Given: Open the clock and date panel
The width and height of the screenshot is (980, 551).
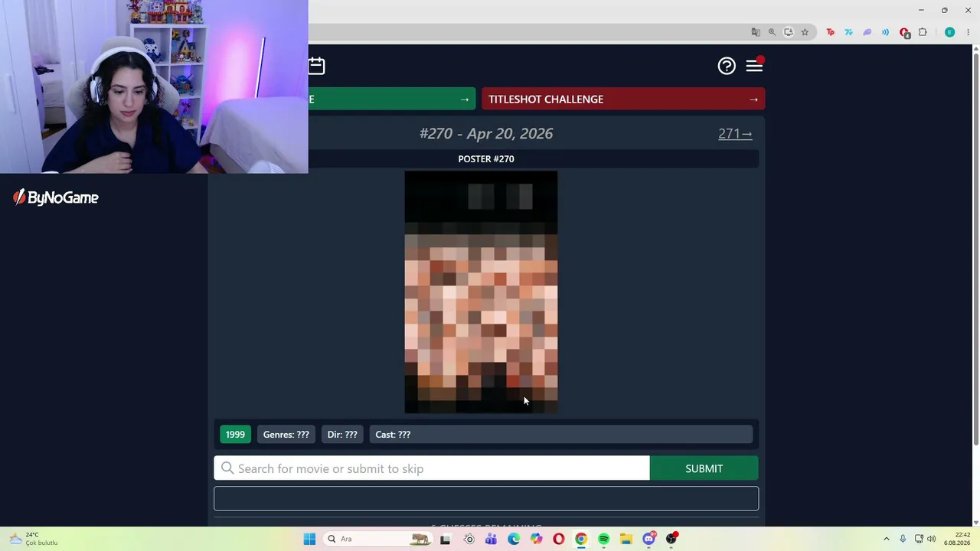Looking at the screenshot, I should click(x=958, y=539).
